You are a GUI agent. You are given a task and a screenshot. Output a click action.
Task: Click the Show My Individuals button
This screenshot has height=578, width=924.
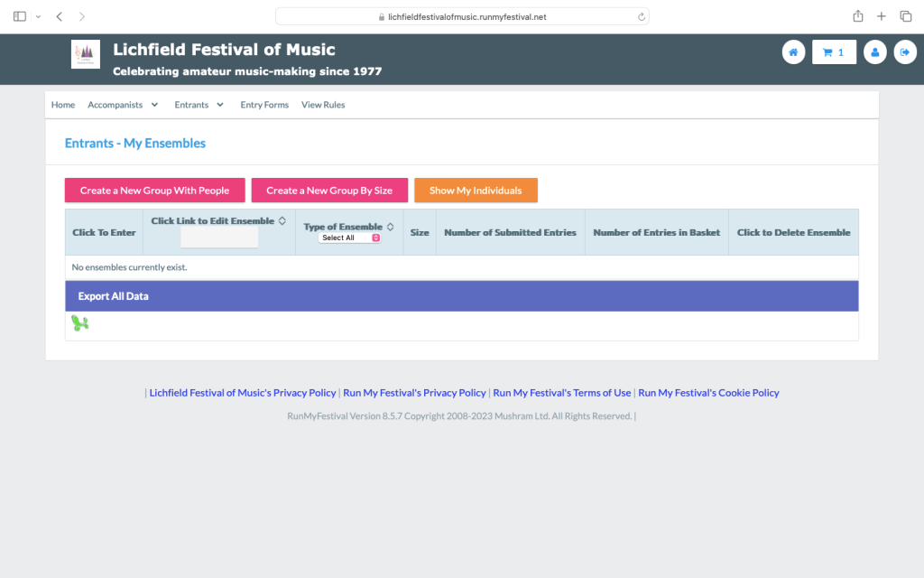tap(476, 191)
